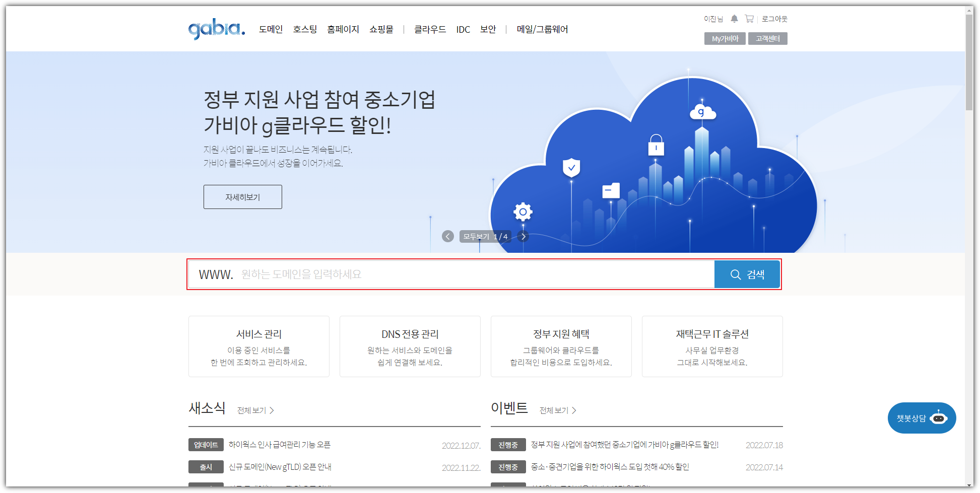The image size is (980, 493).
Task: Open event 정부 지원 사업 g클라우드 할인
Action: click(x=625, y=445)
